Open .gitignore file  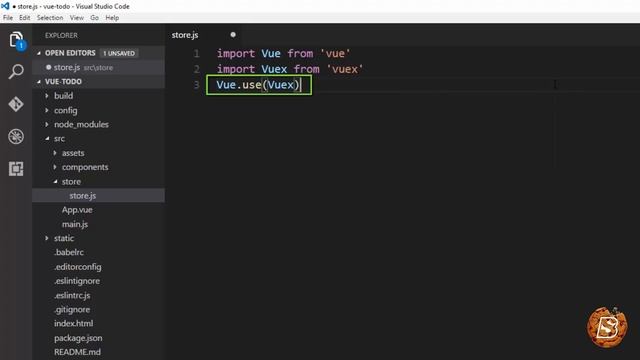tap(72, 309)
